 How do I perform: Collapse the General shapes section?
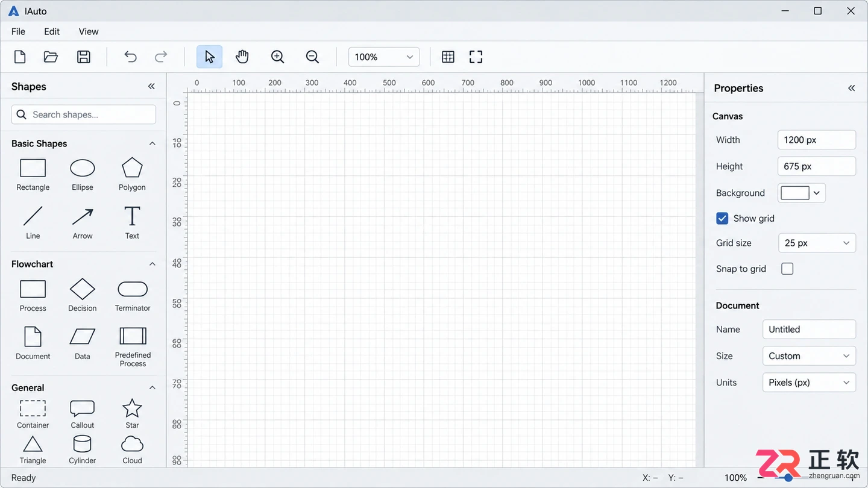tap(153, 387)
